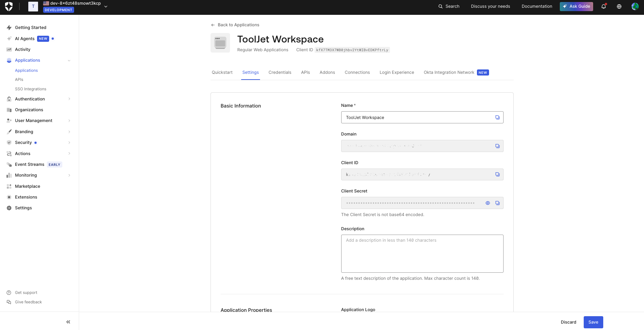Open the Okta Integration Network tab
Screen dimensions: 644x330
coord(449,72)
